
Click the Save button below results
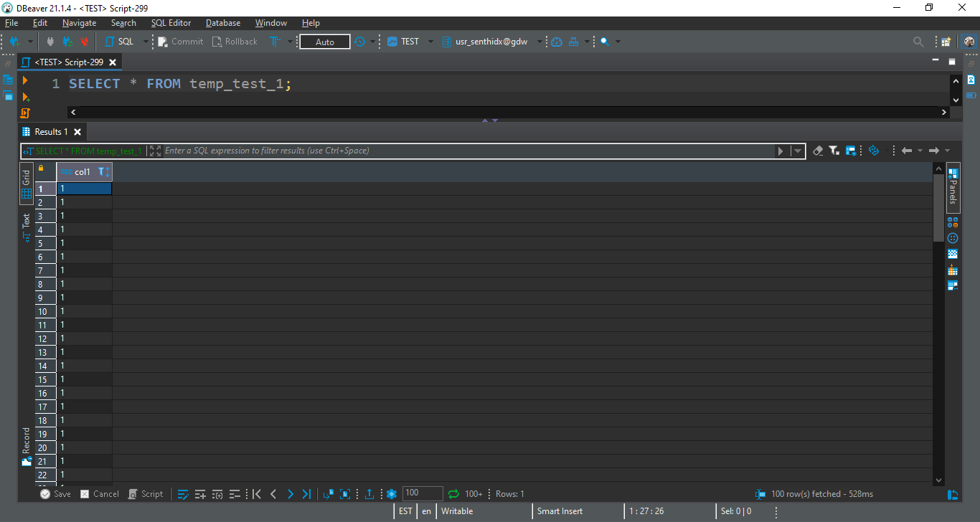(55, 494)
